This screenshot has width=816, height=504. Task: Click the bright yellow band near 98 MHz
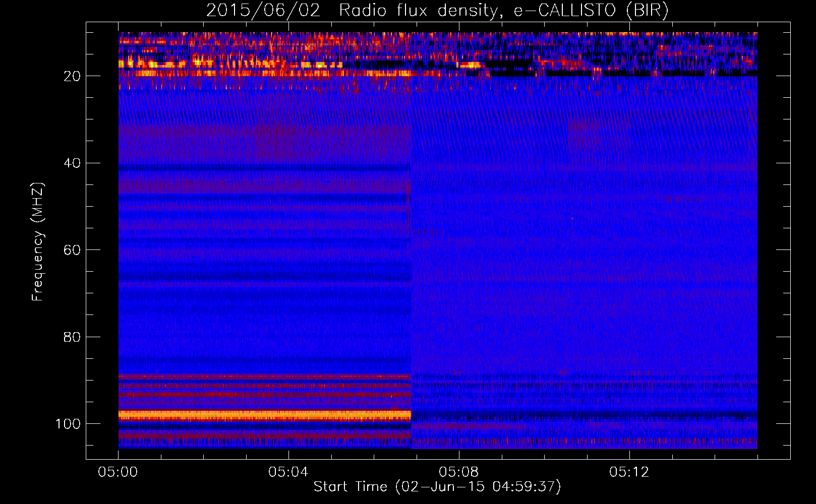point(265,415)
